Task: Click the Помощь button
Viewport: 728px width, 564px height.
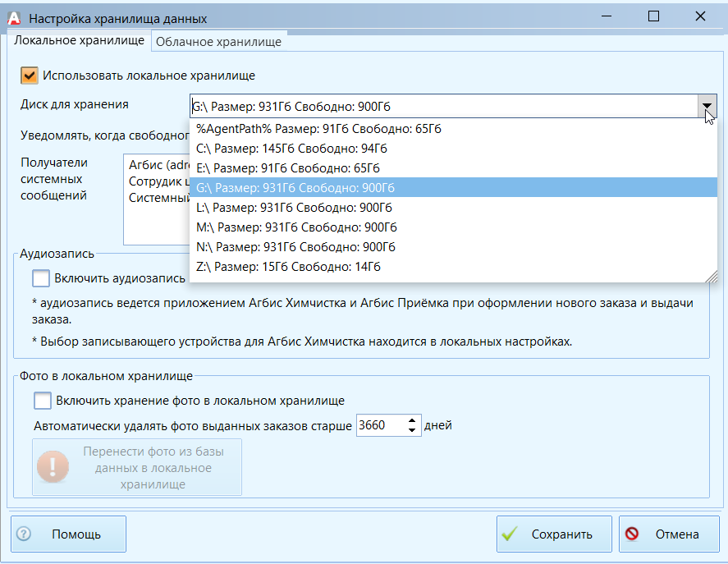Action: click(x=68, y=534)
